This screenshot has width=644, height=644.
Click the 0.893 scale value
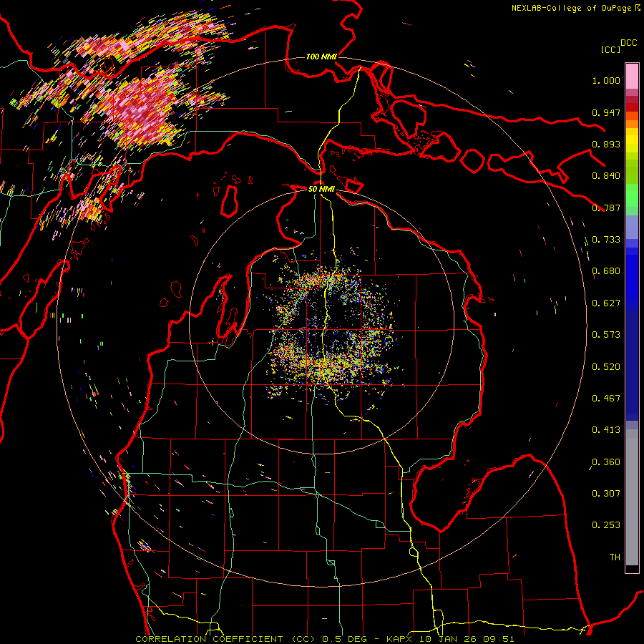click(x=606, y=144)
